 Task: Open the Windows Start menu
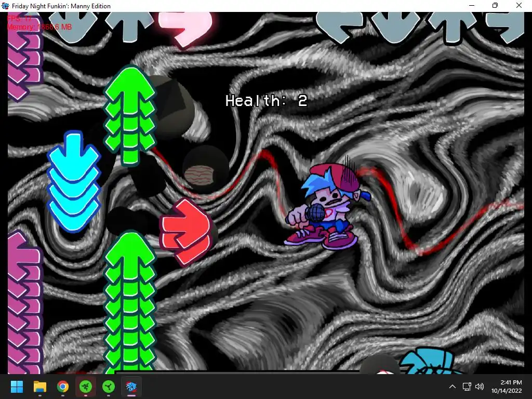tap(17, 387)
